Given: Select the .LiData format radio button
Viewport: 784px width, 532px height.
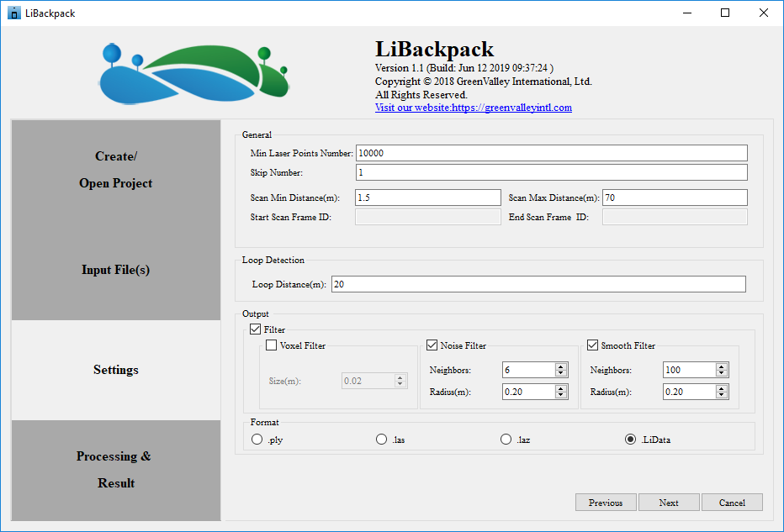Looking at the screenshot, I should pyautogui.click(x=631, y=439).
